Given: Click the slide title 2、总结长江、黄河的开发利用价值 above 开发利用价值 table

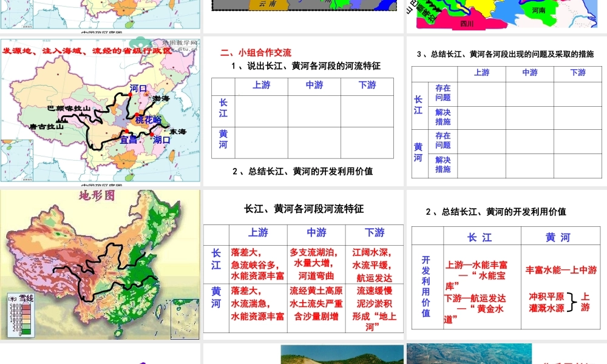Looking at the screenshot, I should [x=496, y=212].
